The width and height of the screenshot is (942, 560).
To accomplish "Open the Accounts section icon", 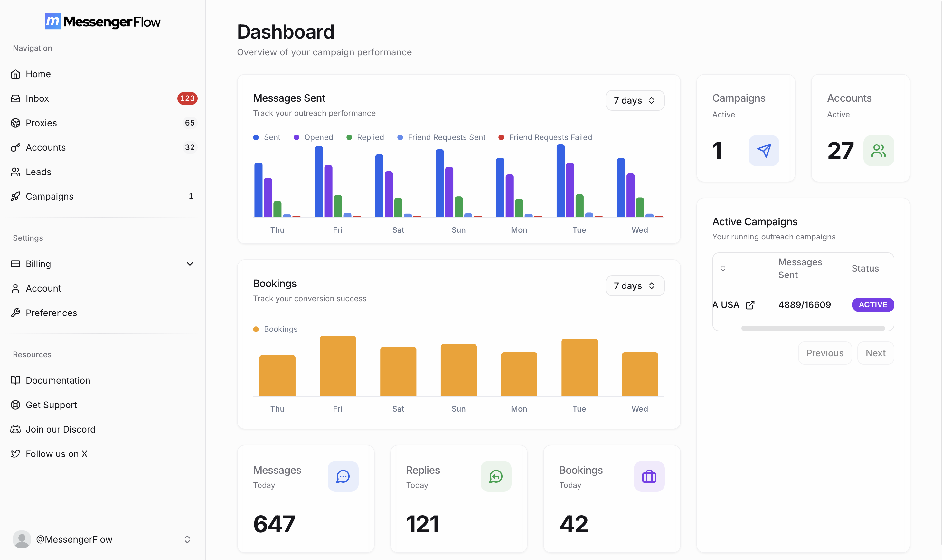I will [15, 147].
